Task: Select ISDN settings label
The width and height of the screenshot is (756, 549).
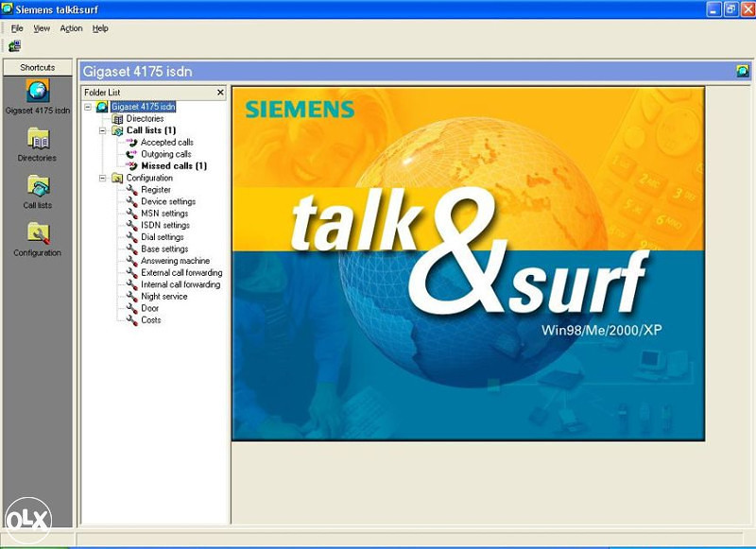Action: 164,225
